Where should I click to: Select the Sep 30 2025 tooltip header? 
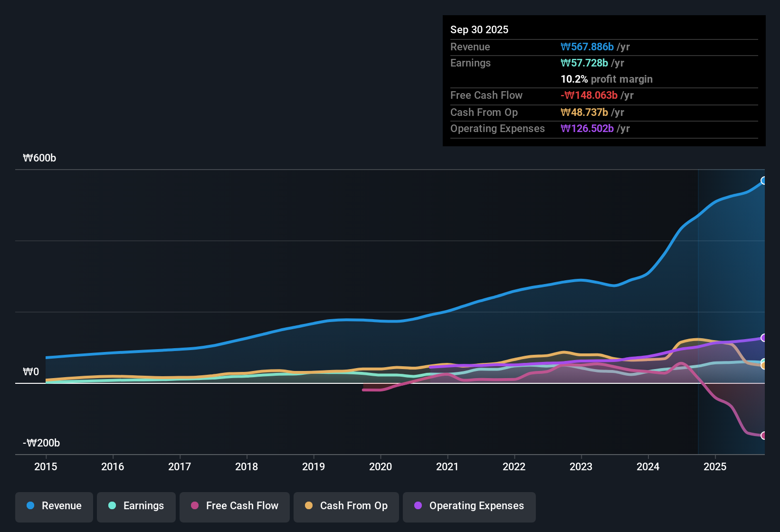tap(479, 29)
